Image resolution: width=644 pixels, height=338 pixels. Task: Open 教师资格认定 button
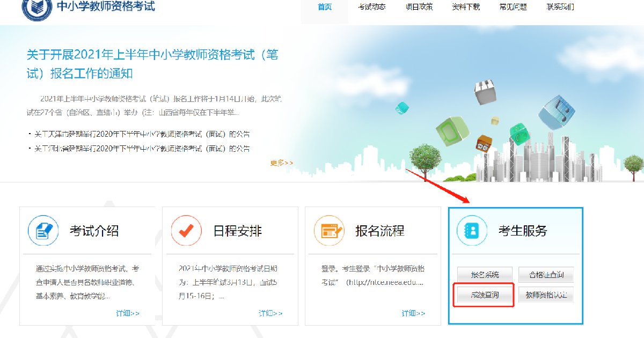click(x=546, y=295)
